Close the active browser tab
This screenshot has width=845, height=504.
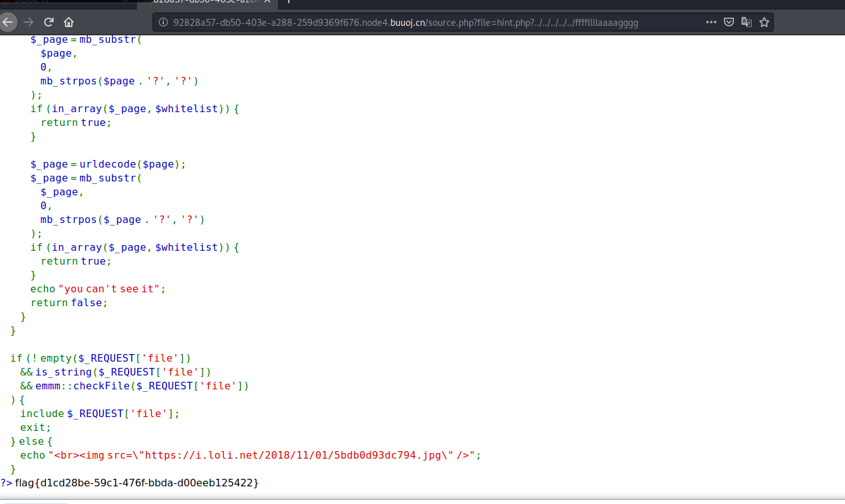(267, 2)
